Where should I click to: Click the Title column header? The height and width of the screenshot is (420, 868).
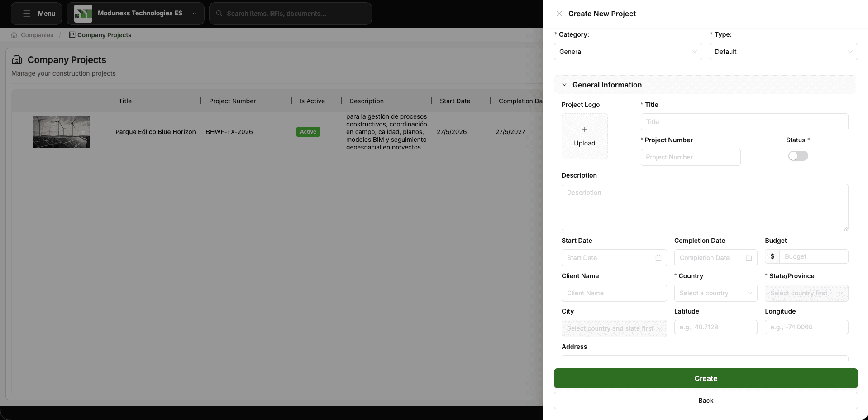coord(125,101)
